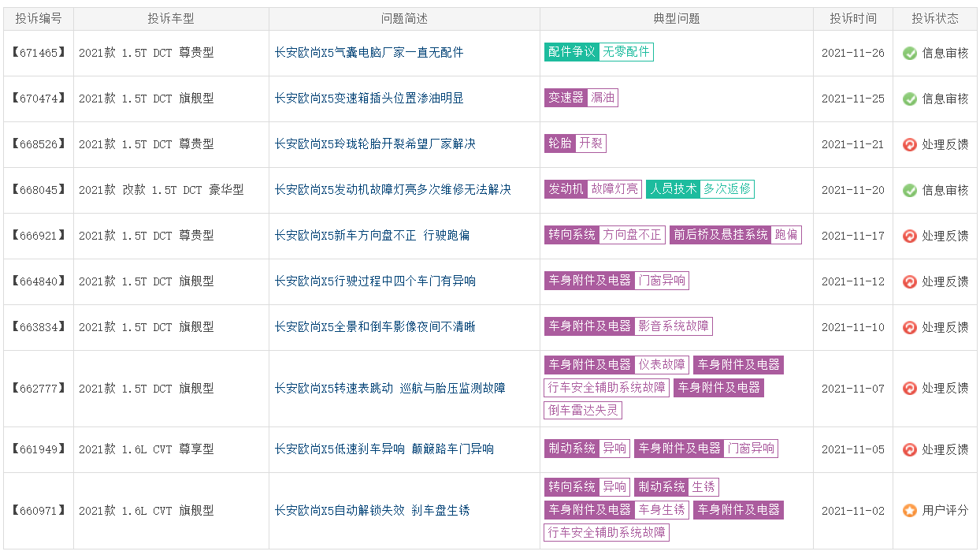The image size is (980, 555).
Task: Click red feedback icon in row 662777
Action: [x=910, y=388]
